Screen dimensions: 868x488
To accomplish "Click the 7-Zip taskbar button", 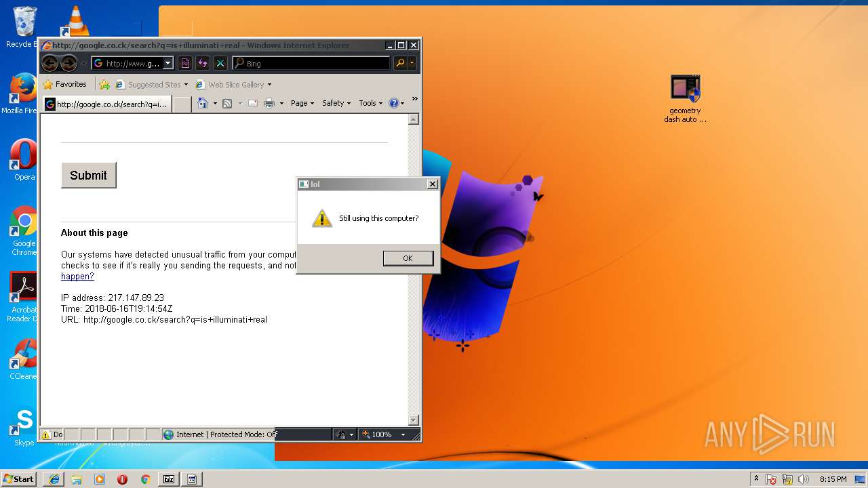I will [169, 479].
